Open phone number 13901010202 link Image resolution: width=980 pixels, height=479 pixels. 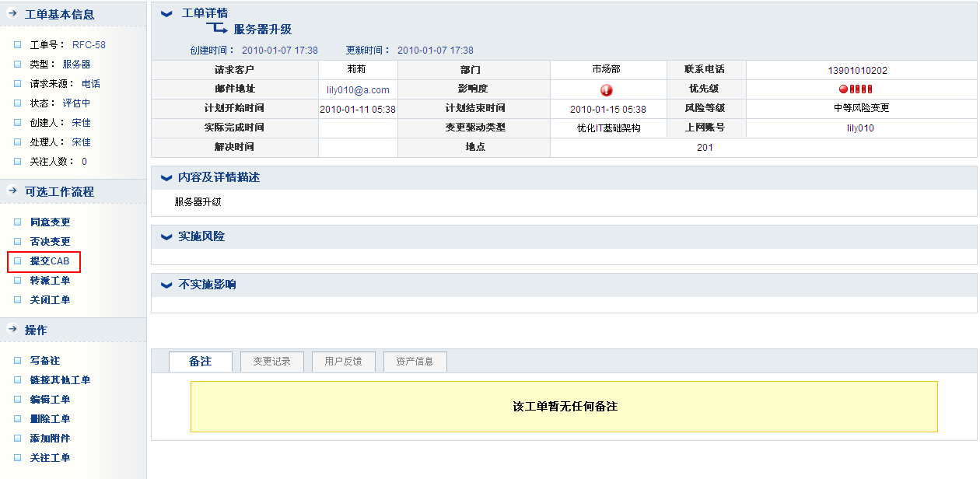point(857,70)
